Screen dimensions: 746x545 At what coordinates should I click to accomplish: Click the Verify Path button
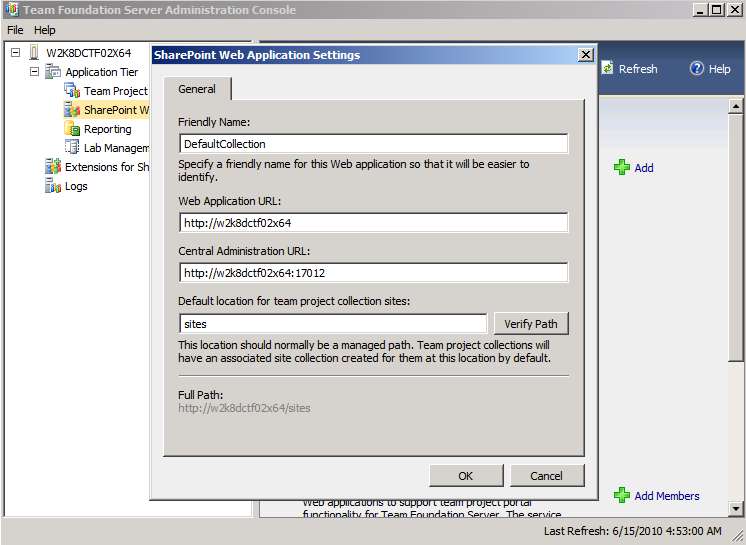pos(531,324)
